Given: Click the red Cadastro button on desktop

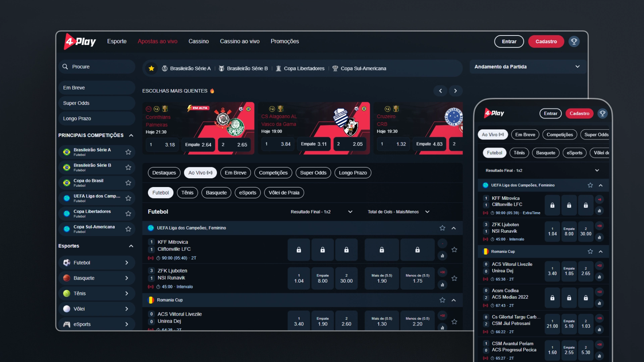Looking at the screenshot, I should click(546, 42).
